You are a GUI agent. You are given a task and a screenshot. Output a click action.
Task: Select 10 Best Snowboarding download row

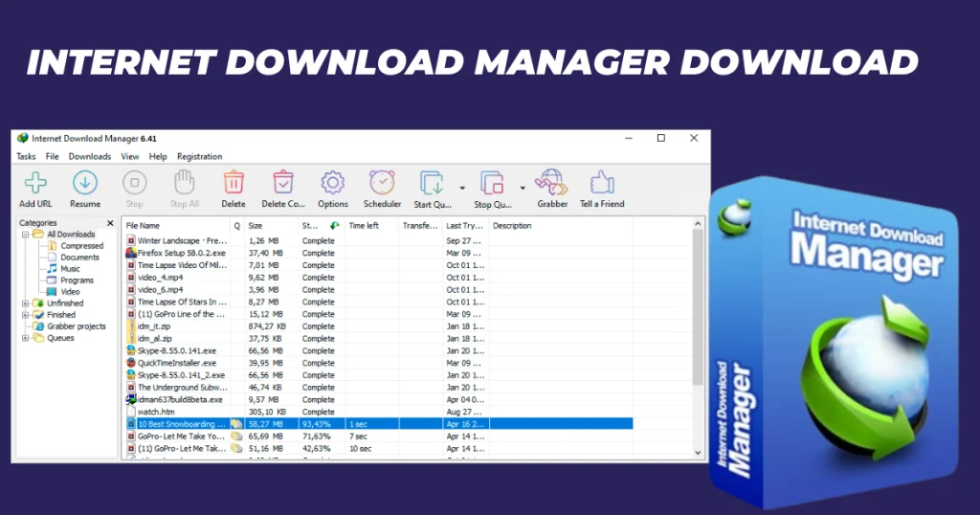377,424
